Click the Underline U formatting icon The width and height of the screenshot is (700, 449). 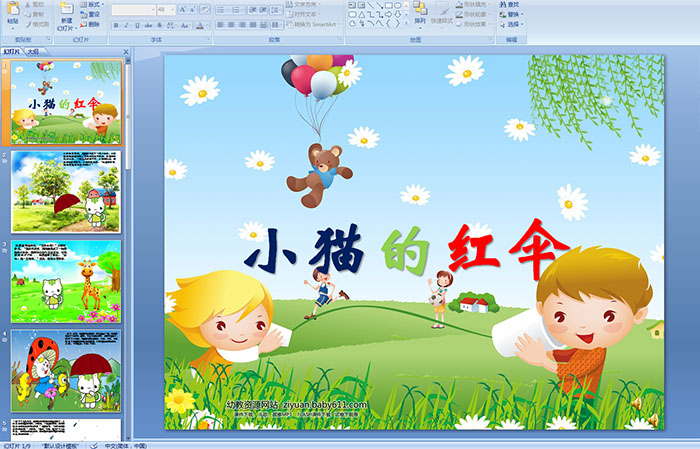137,25
